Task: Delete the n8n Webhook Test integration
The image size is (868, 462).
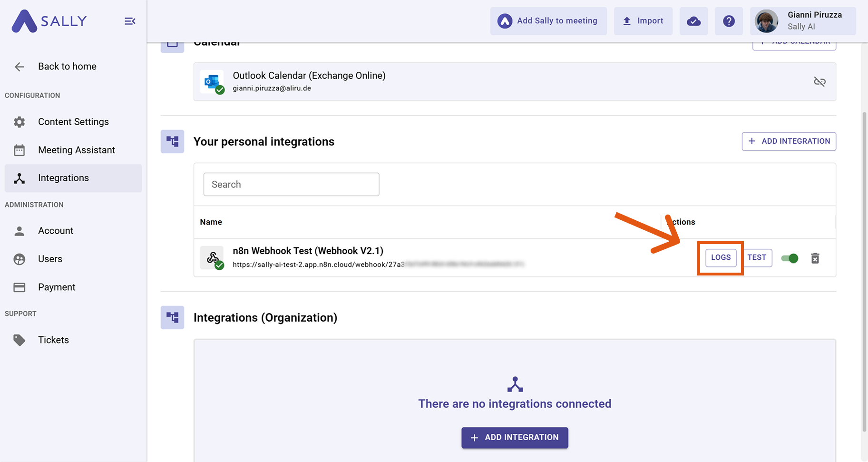Action: pos(815,258)
